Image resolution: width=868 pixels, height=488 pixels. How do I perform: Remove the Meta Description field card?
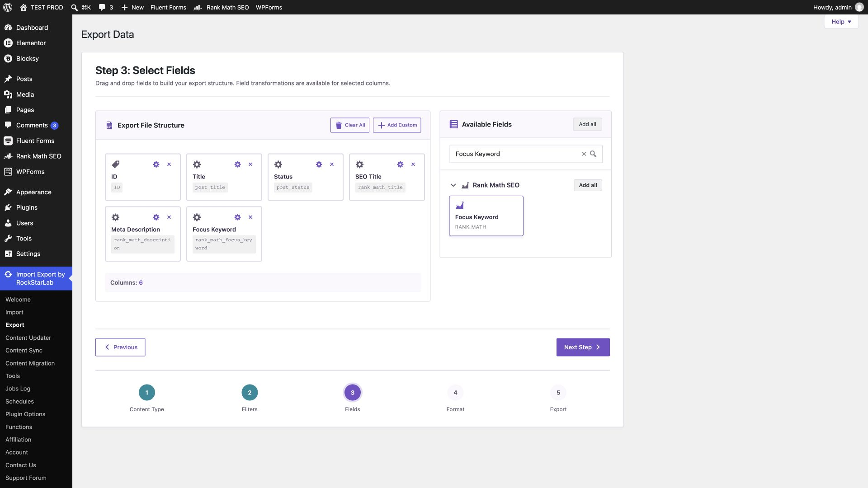point(169,217)
